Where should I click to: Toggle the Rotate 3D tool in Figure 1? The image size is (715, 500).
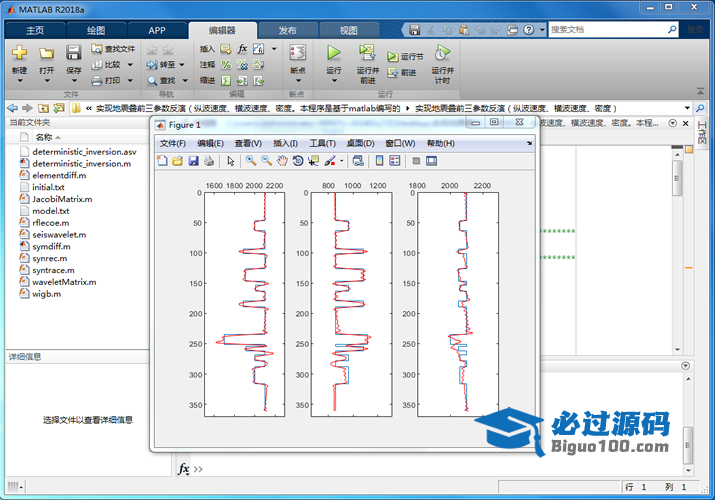(298, 160)
